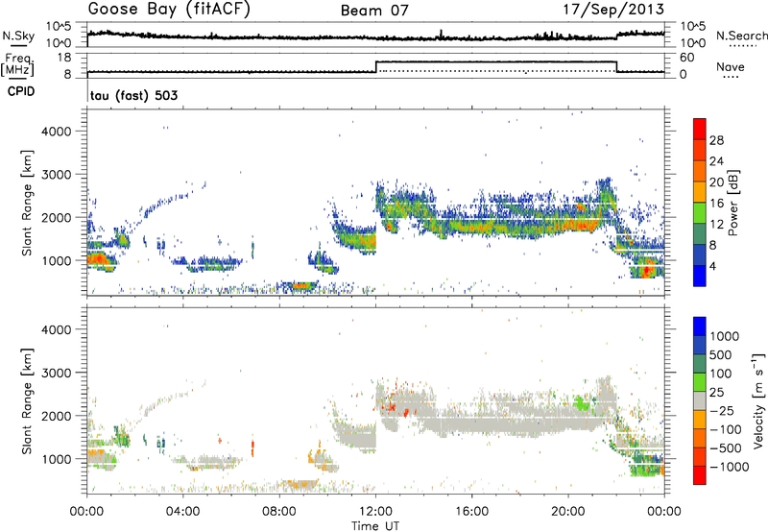Click the "-1000" velocity colorbar label
Viewport: 768px width, 532px height.
[x=730, y=467]
